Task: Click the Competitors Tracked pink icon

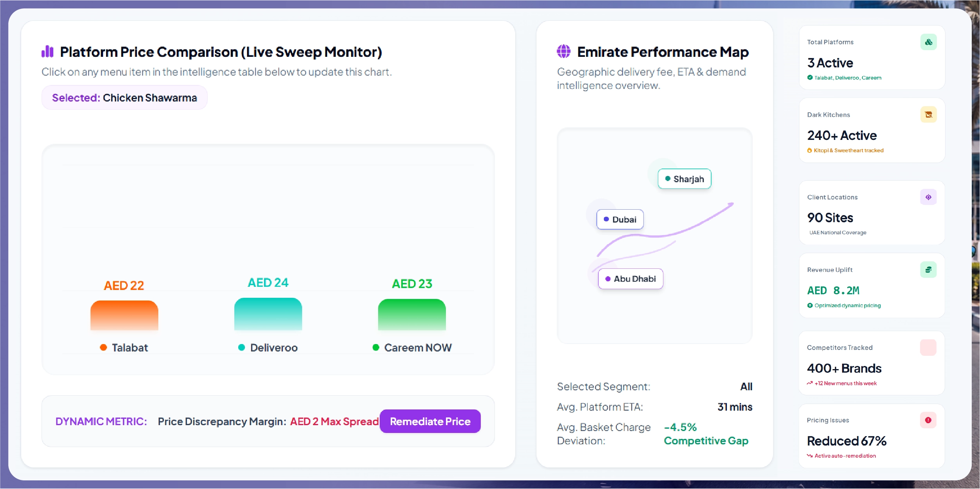Action: [928, 348]
